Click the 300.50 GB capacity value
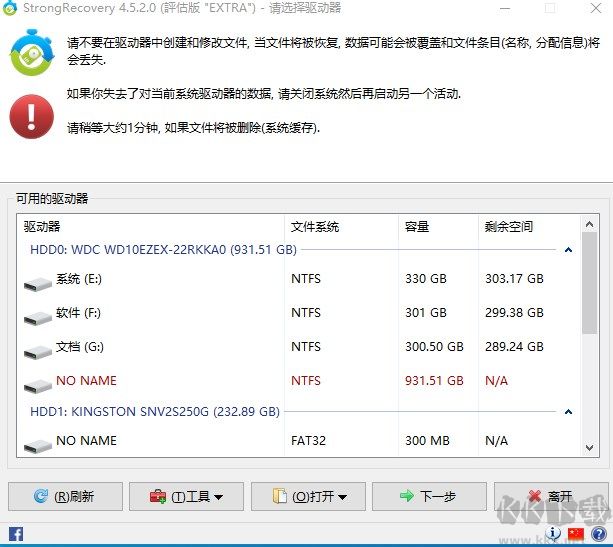This screenshot has height=547, width=613. point(434,347)
